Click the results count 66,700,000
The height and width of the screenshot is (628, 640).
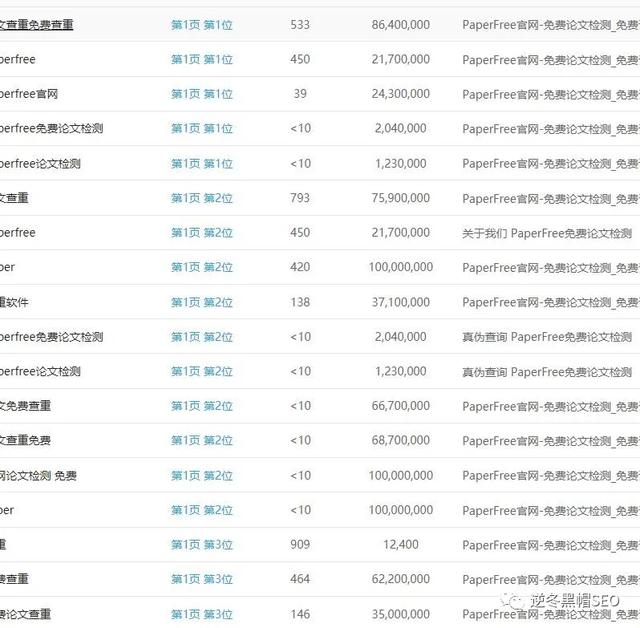pos(400,406)
